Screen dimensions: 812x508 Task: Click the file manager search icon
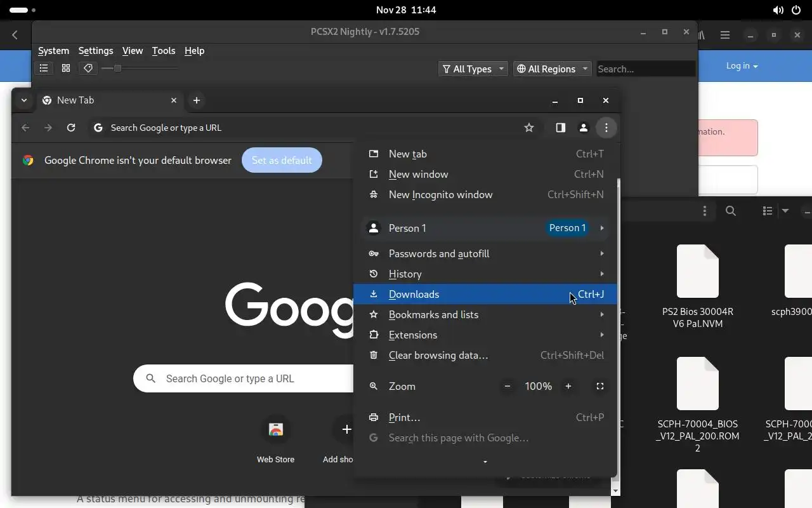click(x=731, y=211)
